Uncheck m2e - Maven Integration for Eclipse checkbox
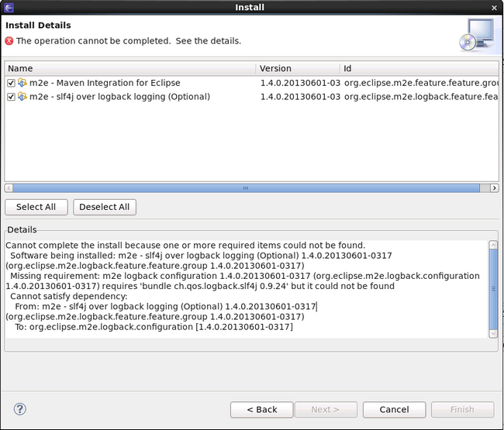This screenshot has height=430, width=504. [x=11, y=83]
